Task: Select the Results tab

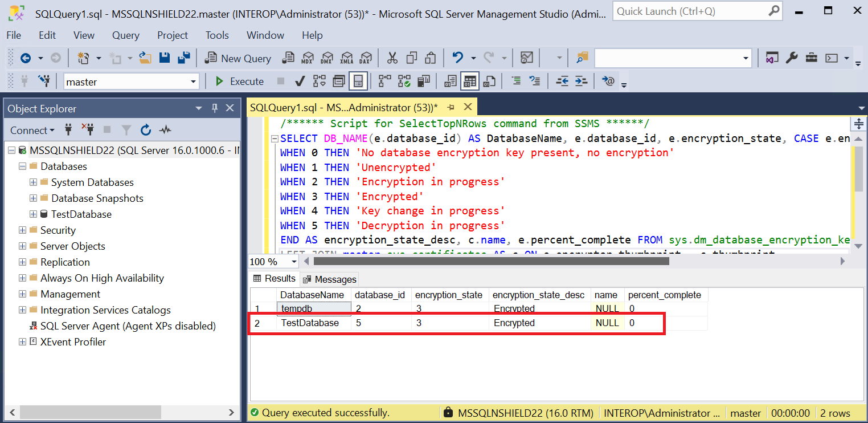Action: click(275, 278)
